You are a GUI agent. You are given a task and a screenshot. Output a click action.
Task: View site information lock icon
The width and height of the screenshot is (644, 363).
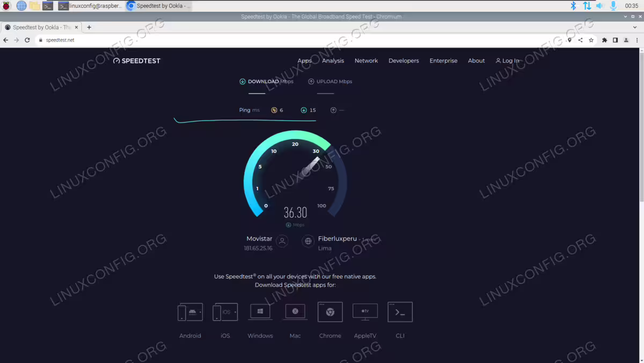click(x=40, y=40)
